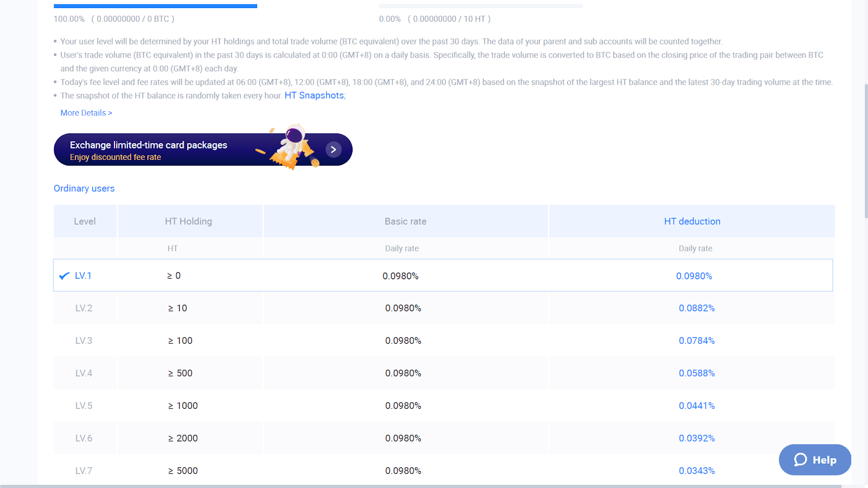
Task: Click the 0.0588% HT deduction rate
Action: click(697, 373)
